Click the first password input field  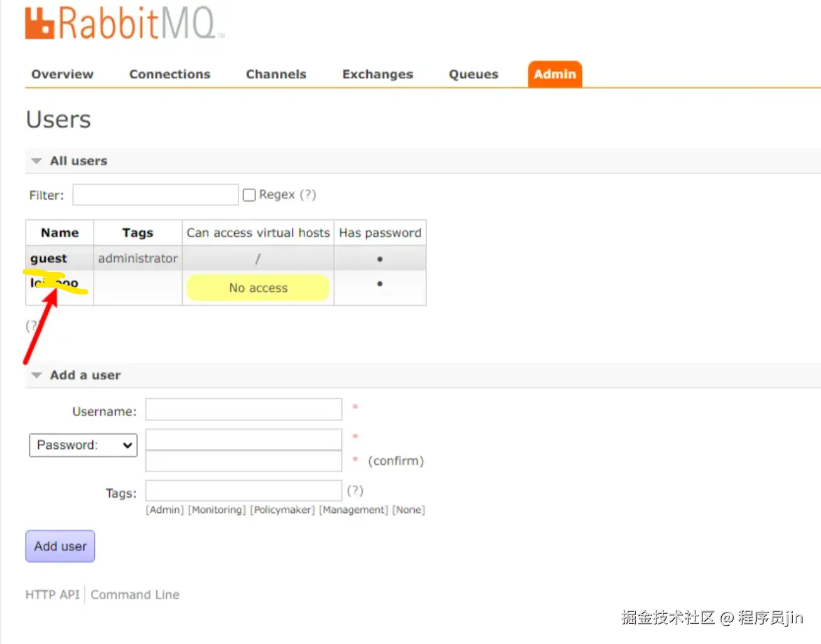pyautogui.click(x=244, y=439)
